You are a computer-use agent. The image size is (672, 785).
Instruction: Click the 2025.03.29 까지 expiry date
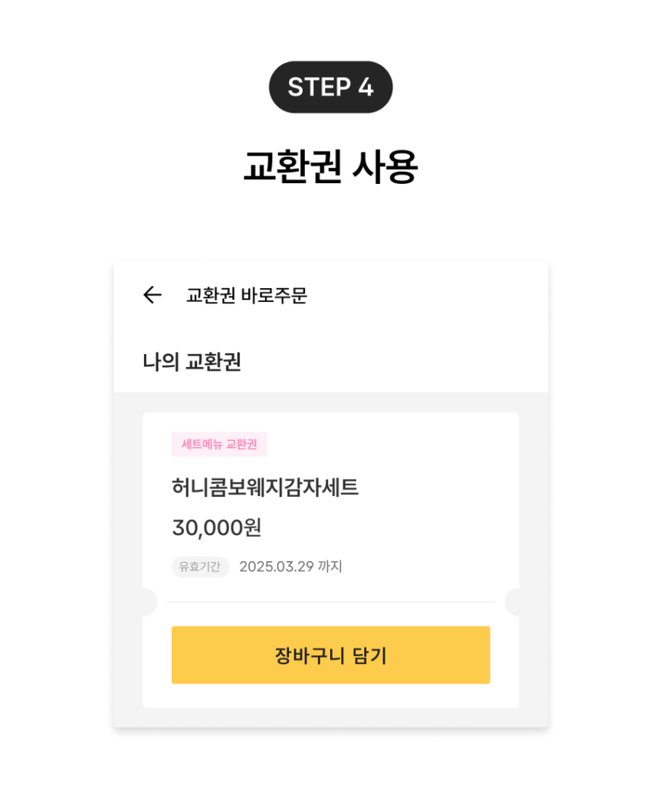pos(290,567)
